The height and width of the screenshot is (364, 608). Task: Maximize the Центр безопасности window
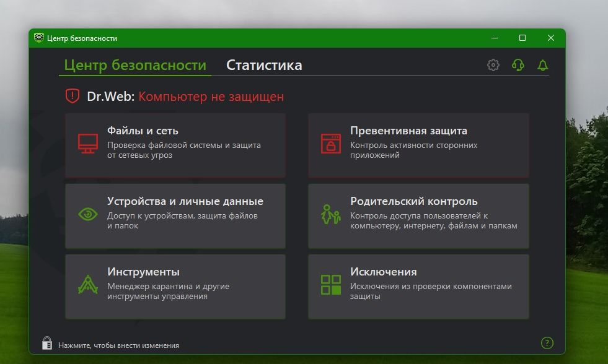coord(522,38)
